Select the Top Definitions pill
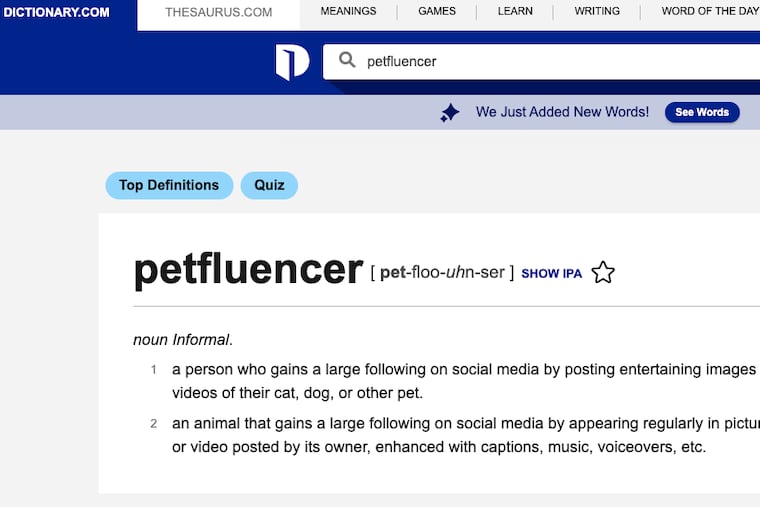760x507 pixels. tap(169, 185)
